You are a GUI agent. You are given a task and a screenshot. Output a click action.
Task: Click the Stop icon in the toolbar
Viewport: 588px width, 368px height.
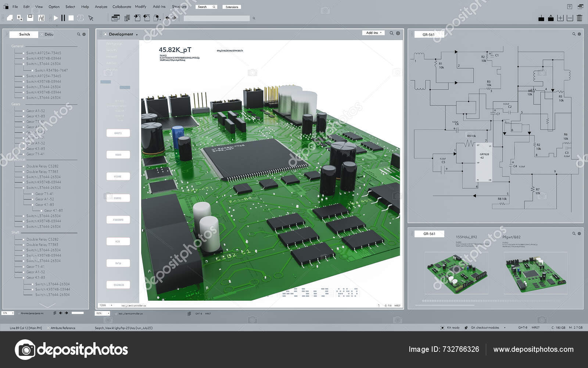pos(71,17)
